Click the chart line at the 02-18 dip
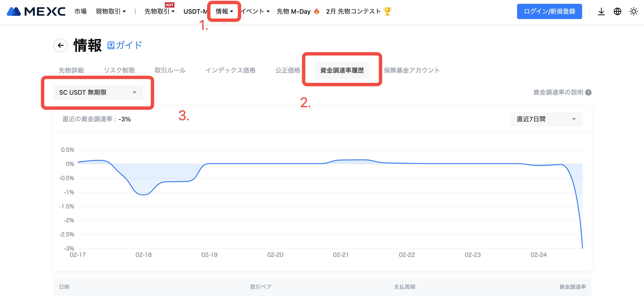Screen dimensions: 644x301 (144, 195)
